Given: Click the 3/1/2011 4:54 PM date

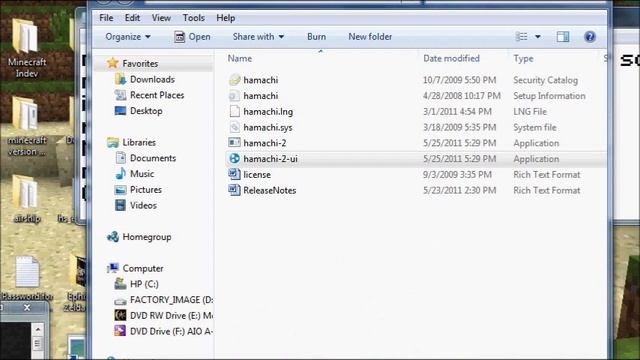Looking at the screenshot, I should (x=457, y=111).
